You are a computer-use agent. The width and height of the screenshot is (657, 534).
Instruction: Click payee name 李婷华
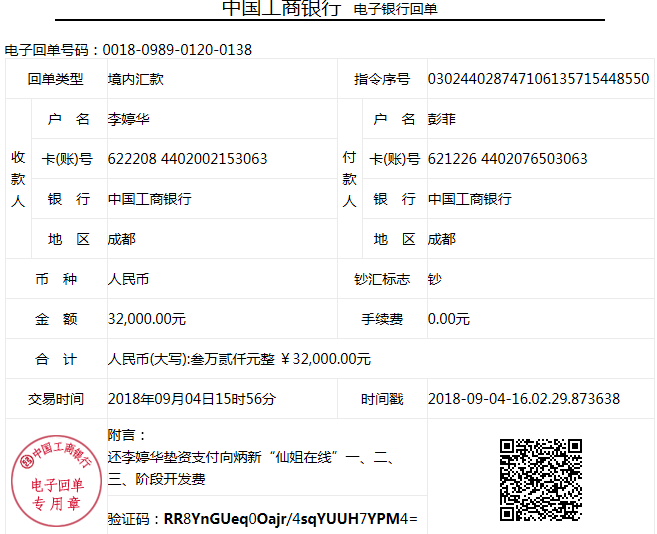pos(128,119)
